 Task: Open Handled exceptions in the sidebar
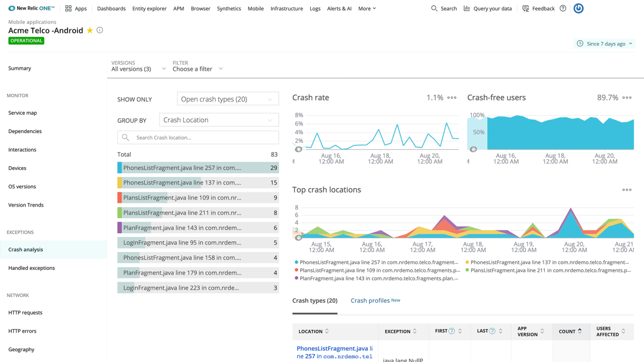click(x=32, y=268)
